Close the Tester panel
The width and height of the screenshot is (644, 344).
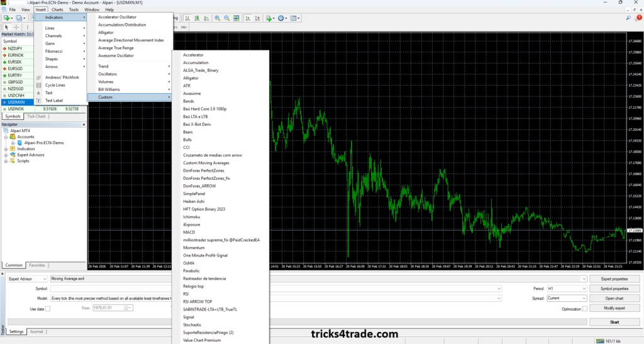coord(3,274)
